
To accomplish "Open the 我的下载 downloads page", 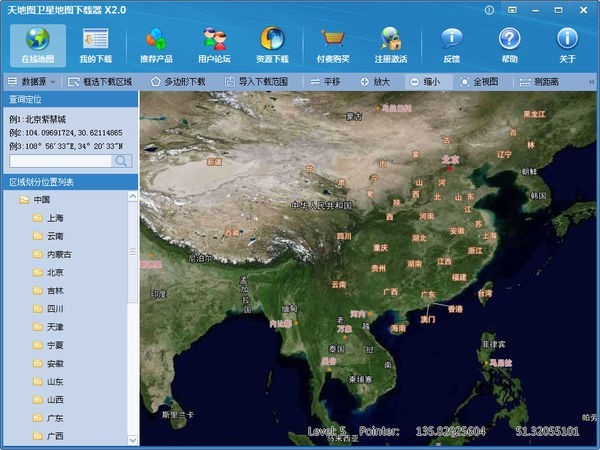I will [96, 46].
